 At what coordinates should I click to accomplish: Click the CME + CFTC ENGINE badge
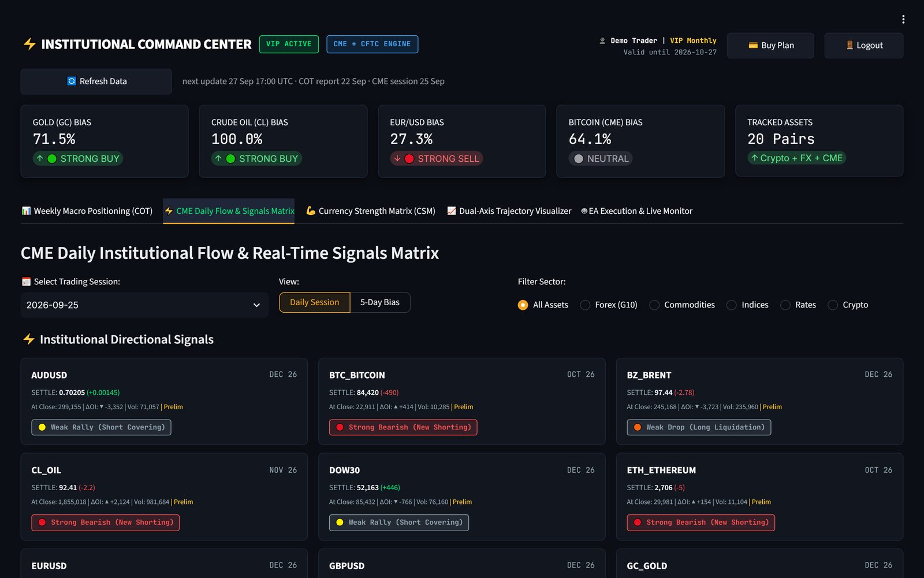(372, 44)
